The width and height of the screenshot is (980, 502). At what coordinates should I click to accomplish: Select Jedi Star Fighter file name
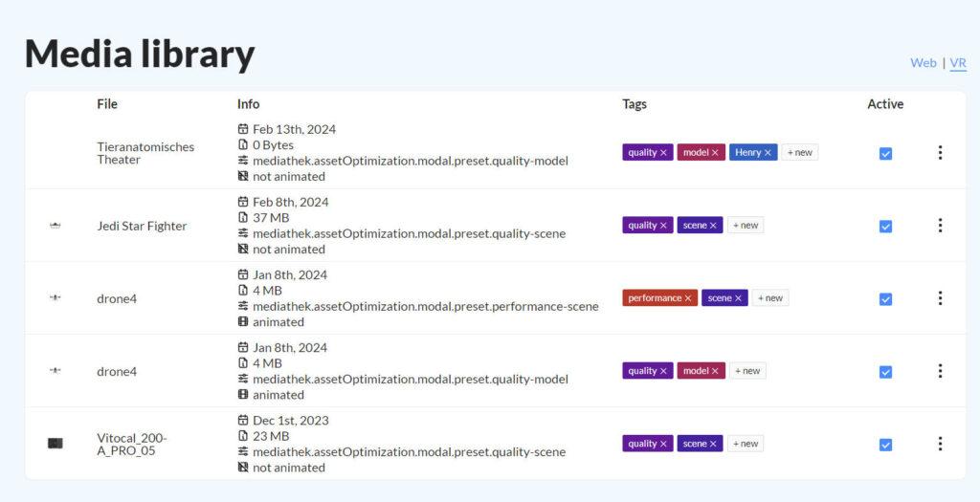(x=142, y=226)
